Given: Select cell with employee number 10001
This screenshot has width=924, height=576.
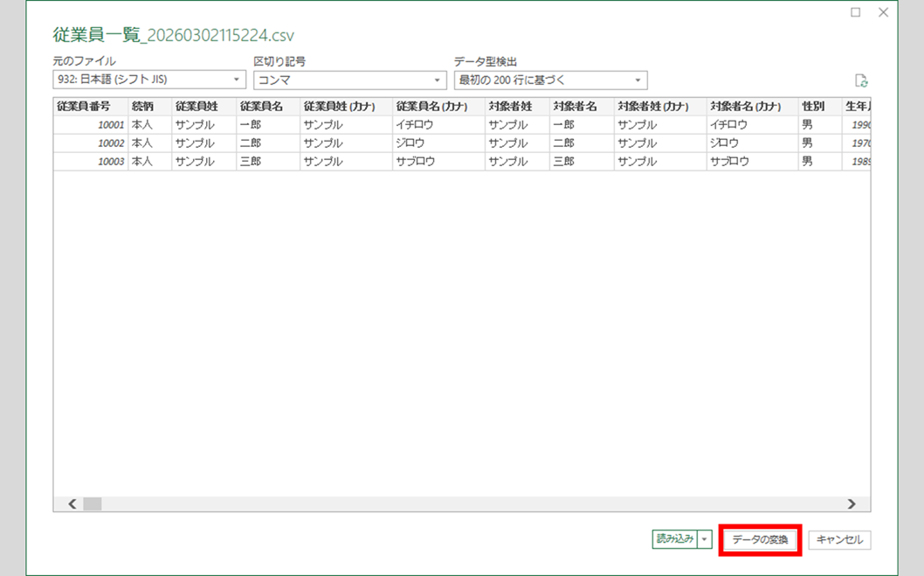Looking at the screenshot, I should click(x=91, y=125).
